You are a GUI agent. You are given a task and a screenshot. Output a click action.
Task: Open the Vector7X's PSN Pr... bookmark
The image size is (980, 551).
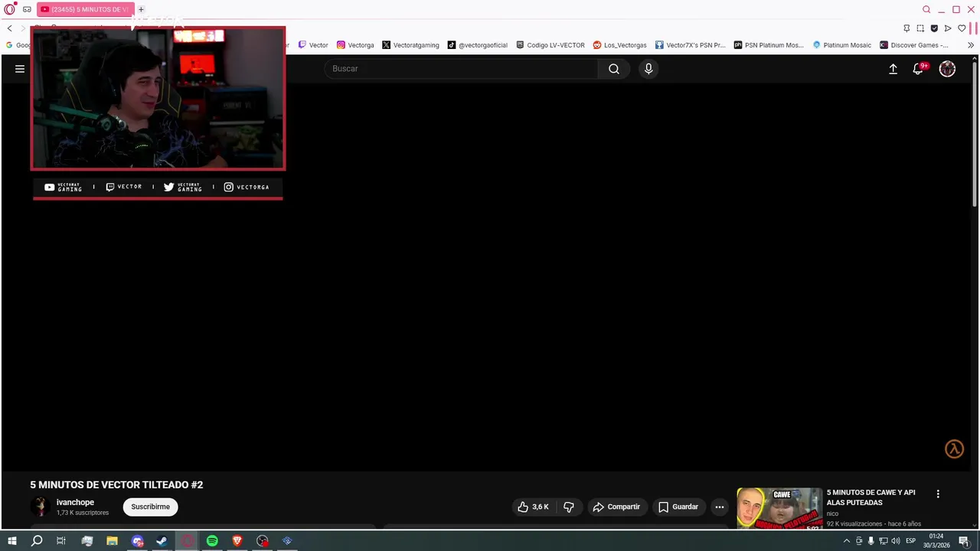tap(690, 45)
